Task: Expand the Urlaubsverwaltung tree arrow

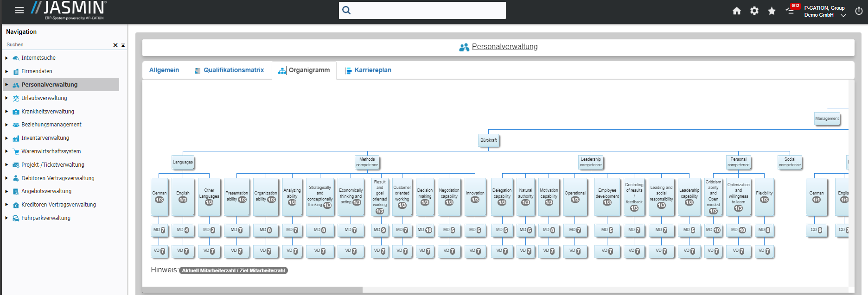Action: point(6,98)
